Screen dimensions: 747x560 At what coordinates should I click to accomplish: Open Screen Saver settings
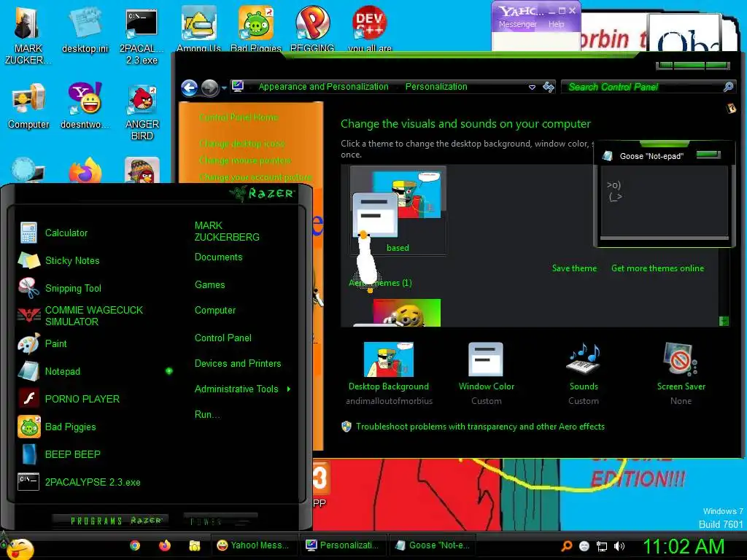(x=681, y=373)
